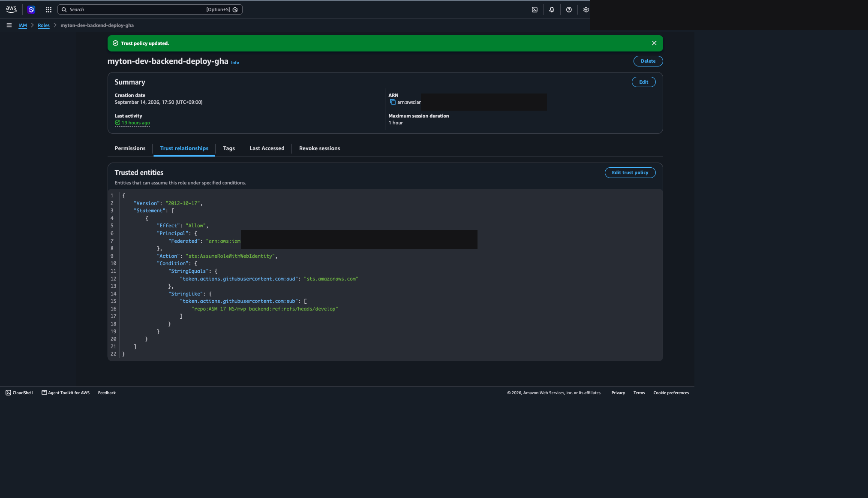Open the settings gear icon
Screen dimensions: 868x498
coord(586,9)
